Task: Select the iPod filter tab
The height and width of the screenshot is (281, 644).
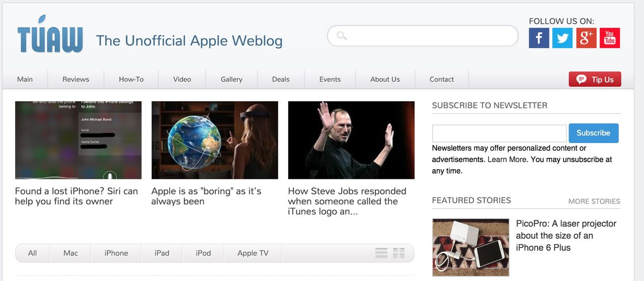Action: click(x=203, y=253)
